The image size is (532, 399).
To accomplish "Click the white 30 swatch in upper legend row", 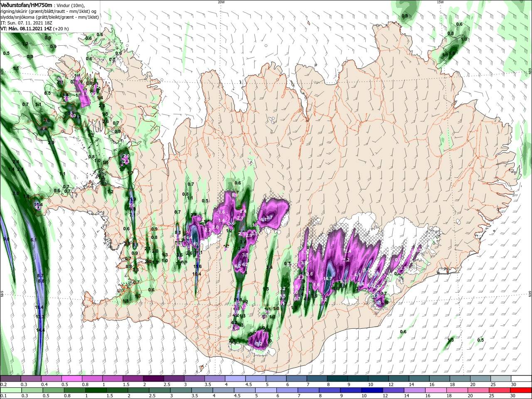I will (x=522, y=379).
